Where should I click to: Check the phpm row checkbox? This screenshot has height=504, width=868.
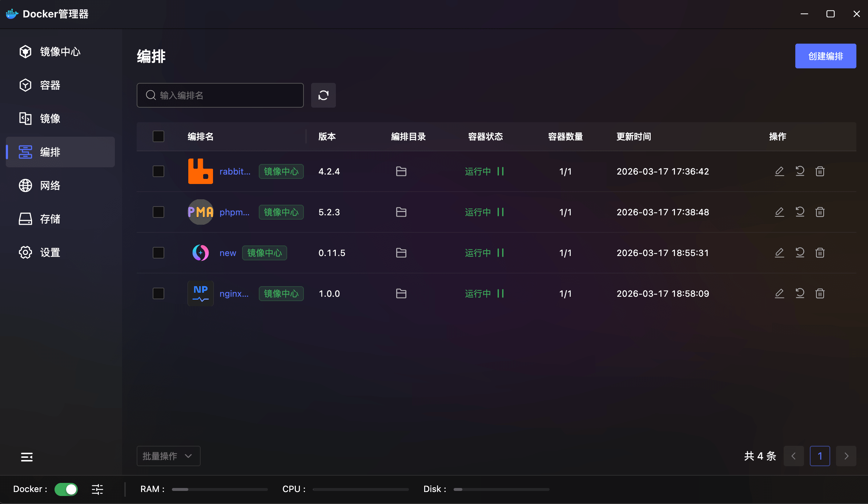click(158, 212)
